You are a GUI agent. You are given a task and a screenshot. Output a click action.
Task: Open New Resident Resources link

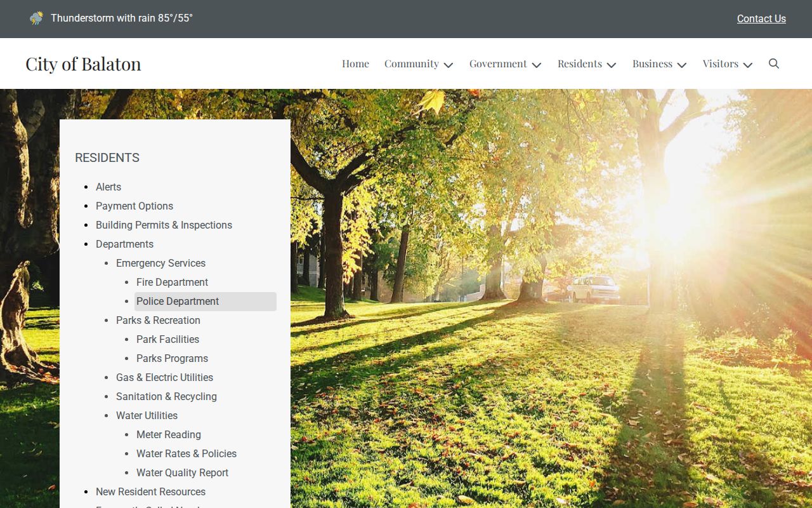[x=150, y=491]
